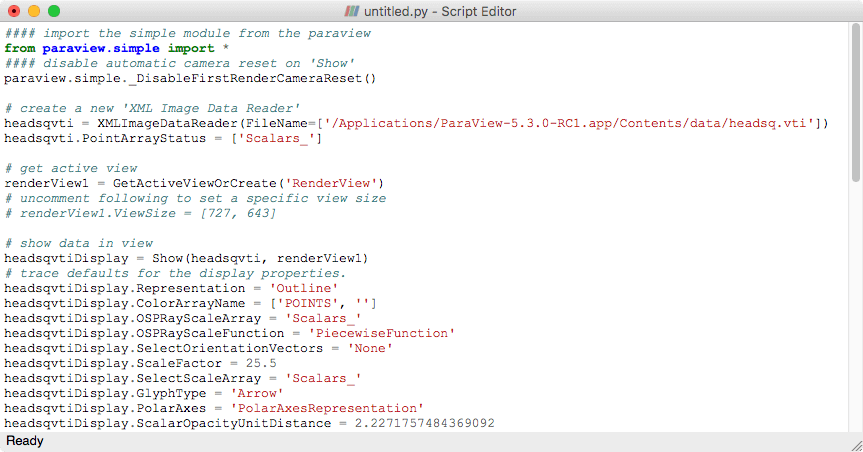Click the 'untitled.py - Script Editor' window title
This screenshot has width=863, height=452.
[443, 11]
